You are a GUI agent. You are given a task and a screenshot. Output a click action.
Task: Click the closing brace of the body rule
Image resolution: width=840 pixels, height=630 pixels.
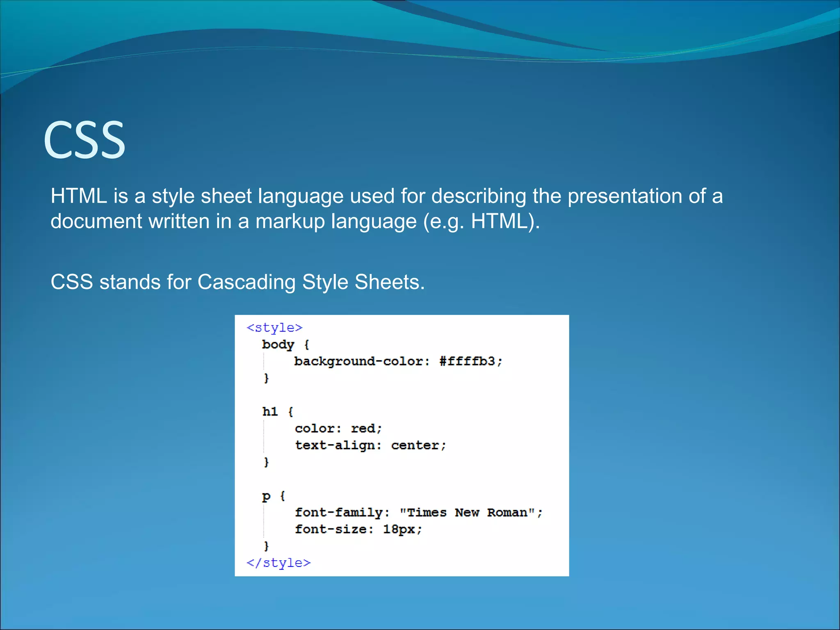pyautogui.click(x=266, y=378)
